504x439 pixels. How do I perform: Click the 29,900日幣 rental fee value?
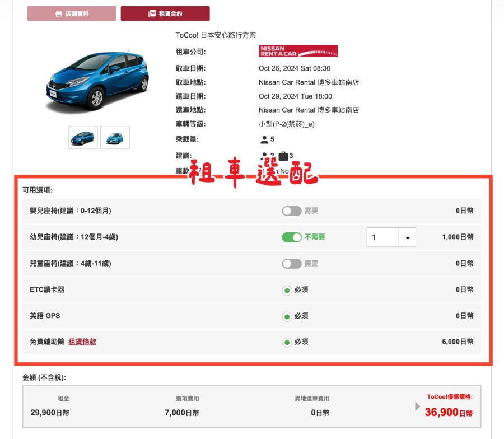(x=50, y=413)
